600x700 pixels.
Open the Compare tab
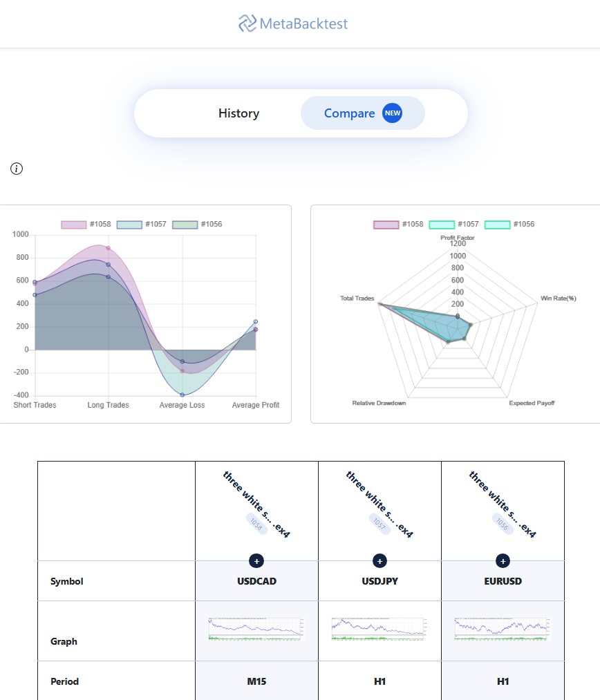[x=349, y=113]
